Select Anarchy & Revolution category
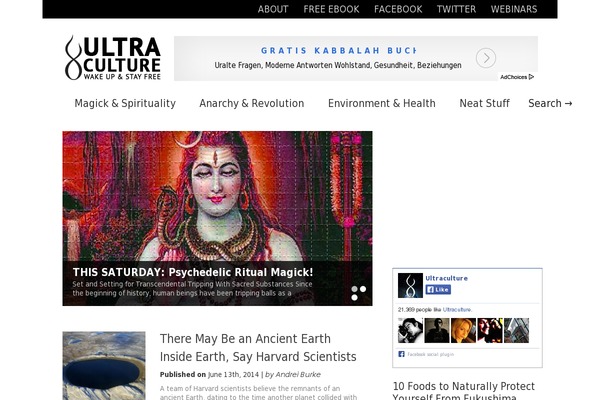The height and width of the screenshot is (400, 600). pyautogui.click(x=251, y=103)
